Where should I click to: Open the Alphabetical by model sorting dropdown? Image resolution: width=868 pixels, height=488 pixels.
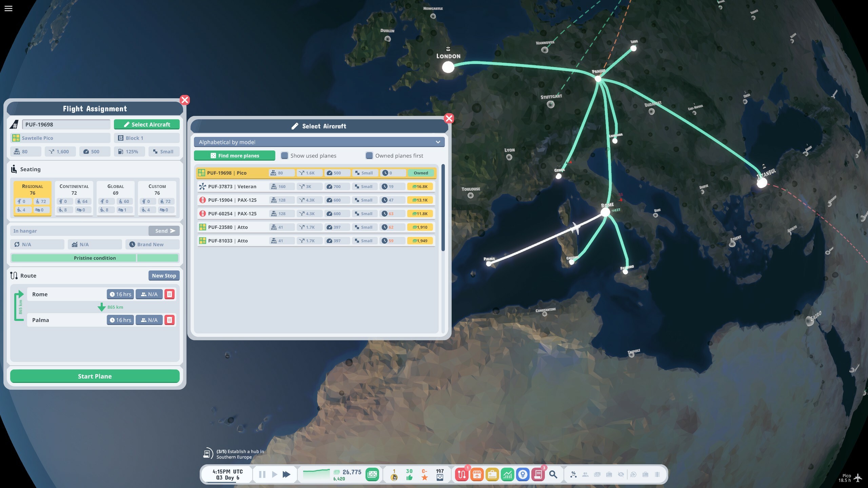click(x=319, y=142)
